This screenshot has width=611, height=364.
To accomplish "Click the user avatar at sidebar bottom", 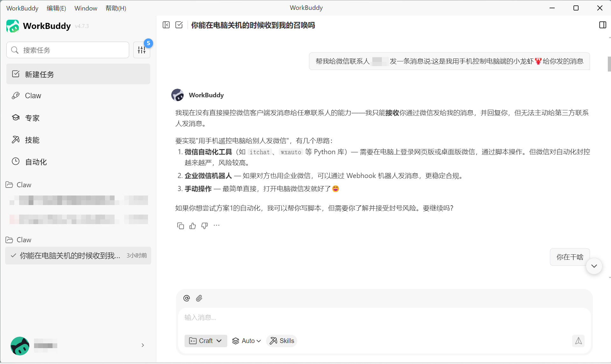I will (20, 346).
